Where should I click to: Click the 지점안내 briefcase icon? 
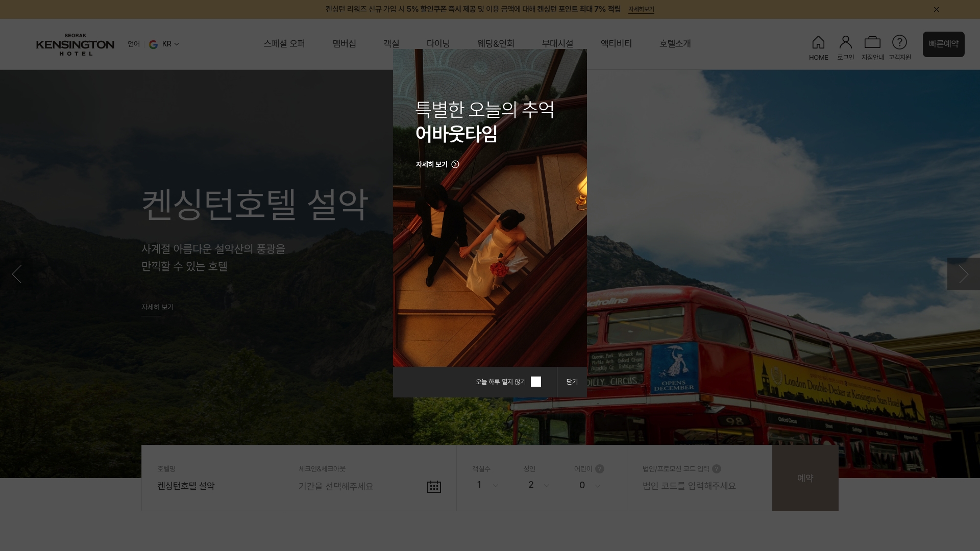click(872, 42)
